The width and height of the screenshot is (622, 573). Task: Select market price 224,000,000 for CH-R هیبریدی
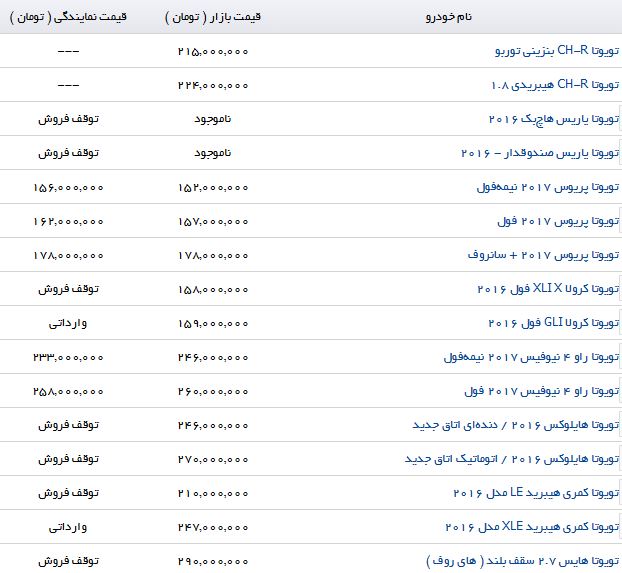[x=213, y=86]
